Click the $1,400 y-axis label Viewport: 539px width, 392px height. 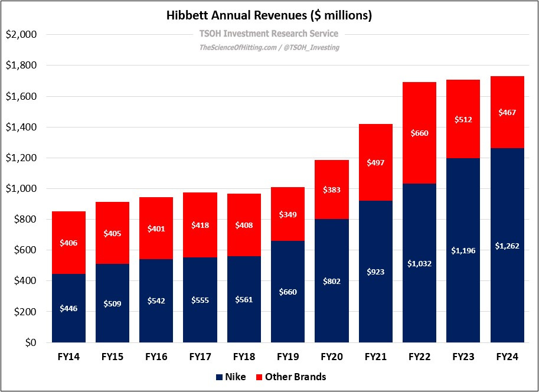click(21, 128)
